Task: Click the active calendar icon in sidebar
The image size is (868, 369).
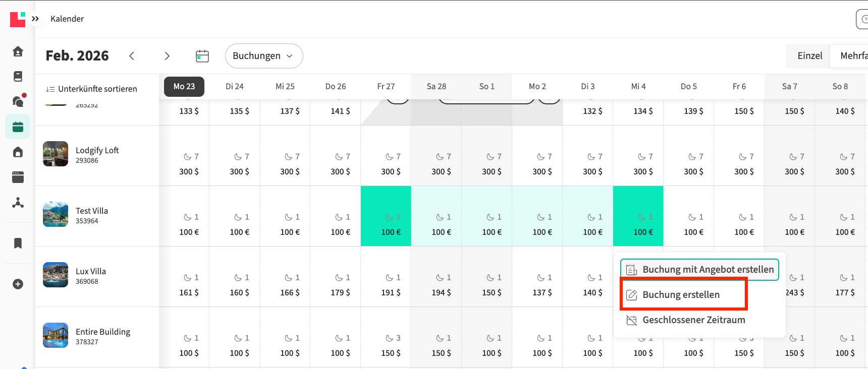Action: tap(18, 127)
